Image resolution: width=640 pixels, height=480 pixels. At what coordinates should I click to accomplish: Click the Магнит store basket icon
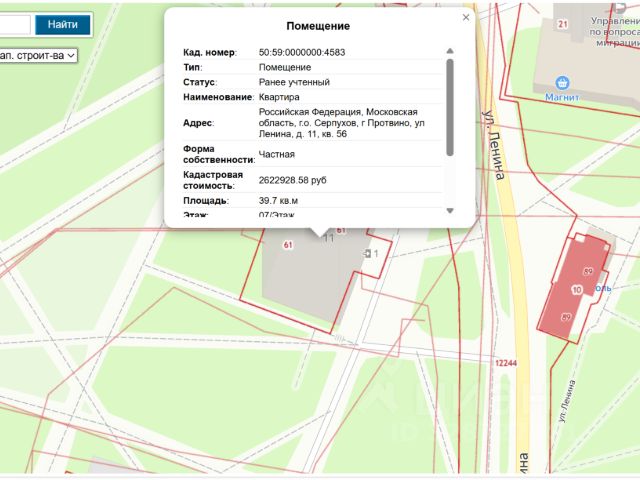[x=562, y=83]
